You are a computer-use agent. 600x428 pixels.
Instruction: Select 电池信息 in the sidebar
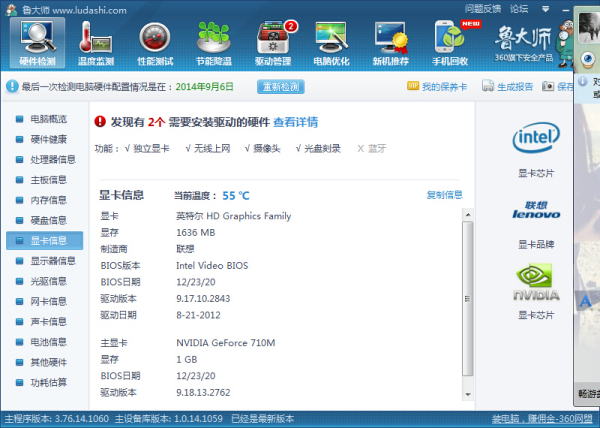tap(44, 342)
